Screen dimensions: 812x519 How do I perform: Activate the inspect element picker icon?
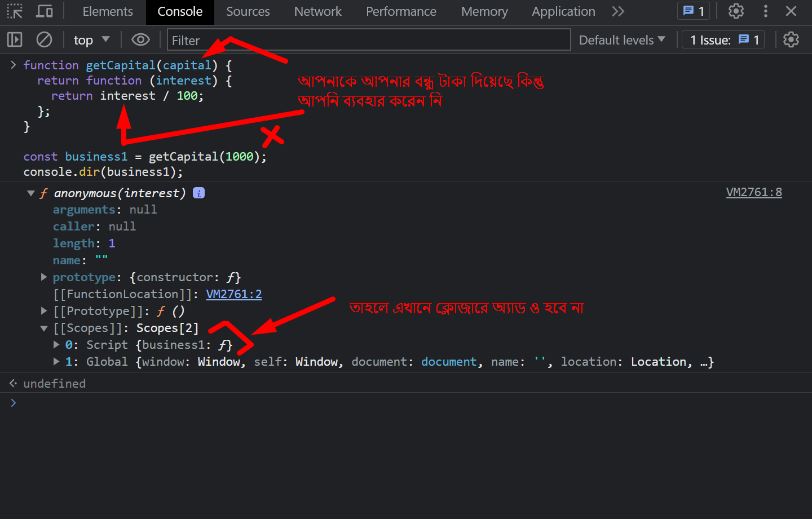tap(15, 11)
